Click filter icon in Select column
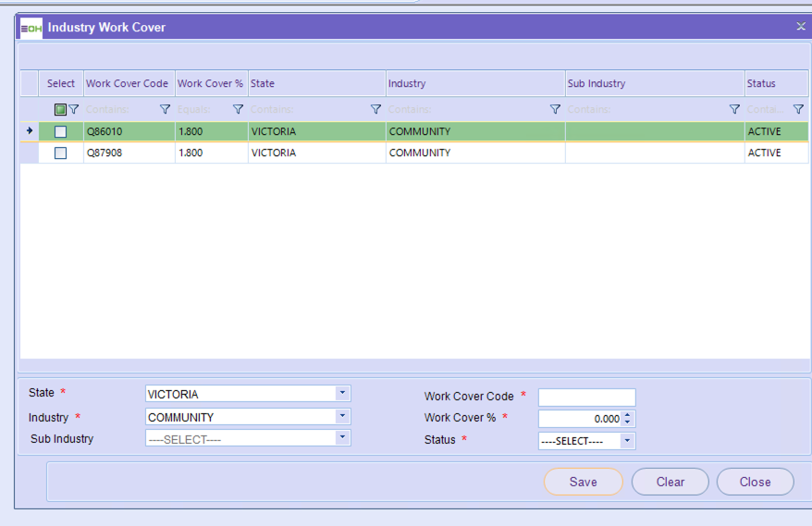 (x=74, y=109)
